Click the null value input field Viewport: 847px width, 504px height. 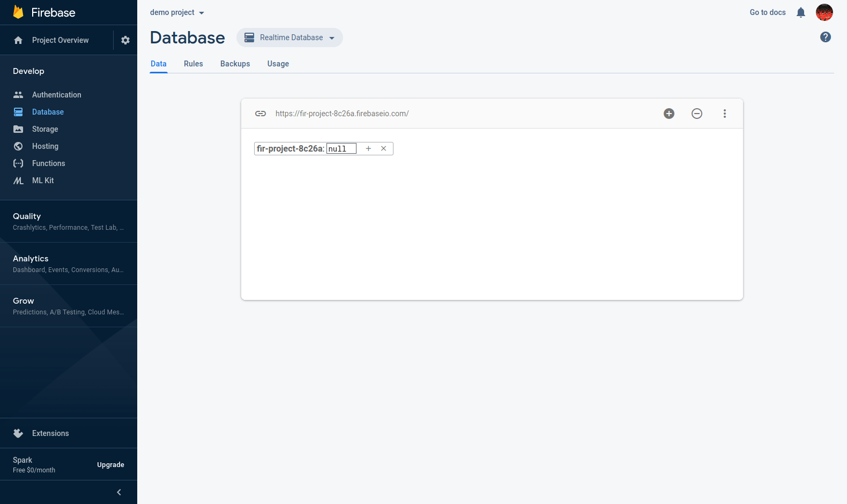click(x=341, y=148)
